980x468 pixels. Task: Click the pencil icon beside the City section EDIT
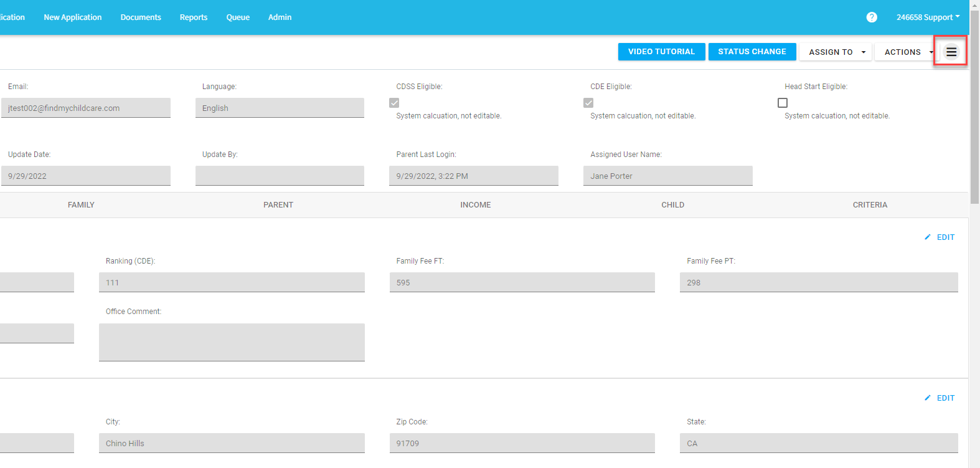[x=928, y=398]
